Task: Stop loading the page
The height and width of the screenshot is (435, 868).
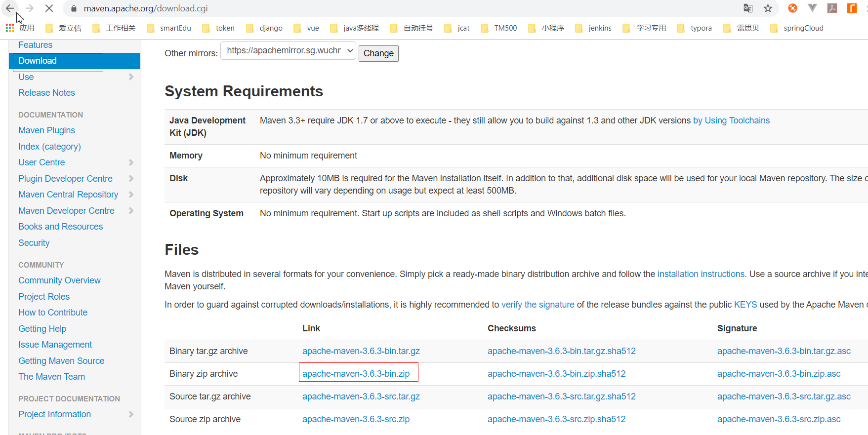Action: (x=49, y=8)
